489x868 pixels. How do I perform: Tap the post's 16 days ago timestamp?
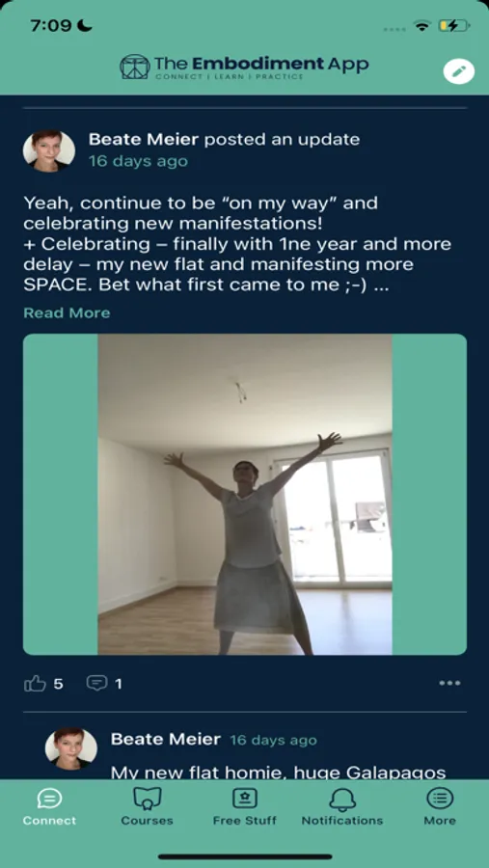point(138,161)
